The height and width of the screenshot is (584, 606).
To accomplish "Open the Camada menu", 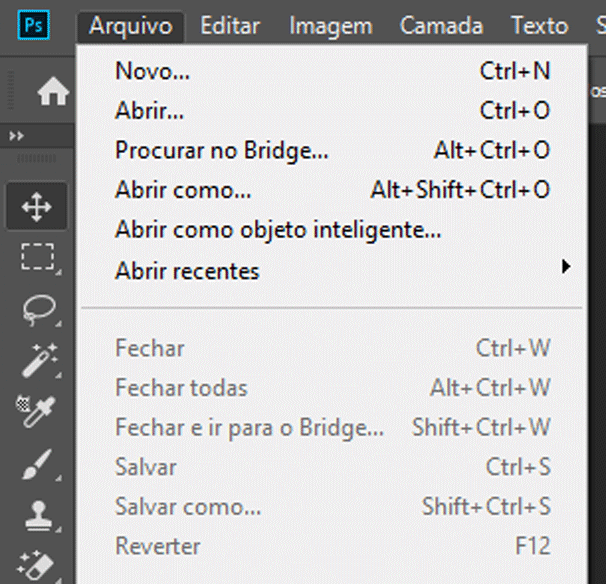I will [x=441, y=26].
